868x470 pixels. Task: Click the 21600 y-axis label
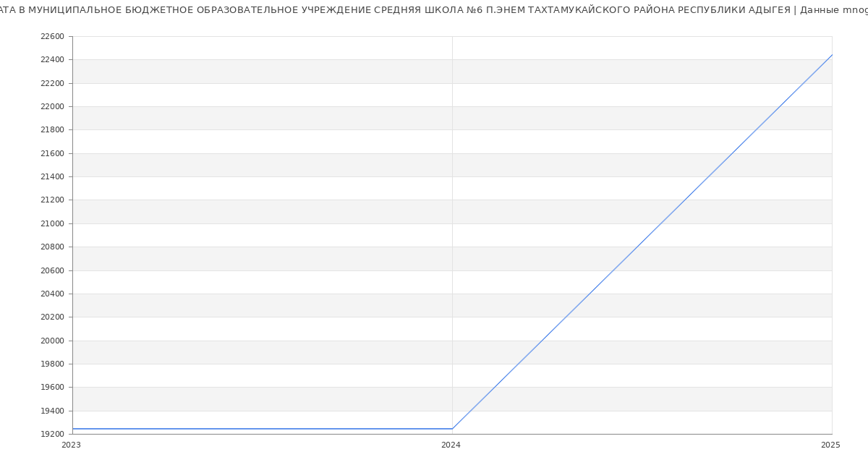[x=51, y=154]
